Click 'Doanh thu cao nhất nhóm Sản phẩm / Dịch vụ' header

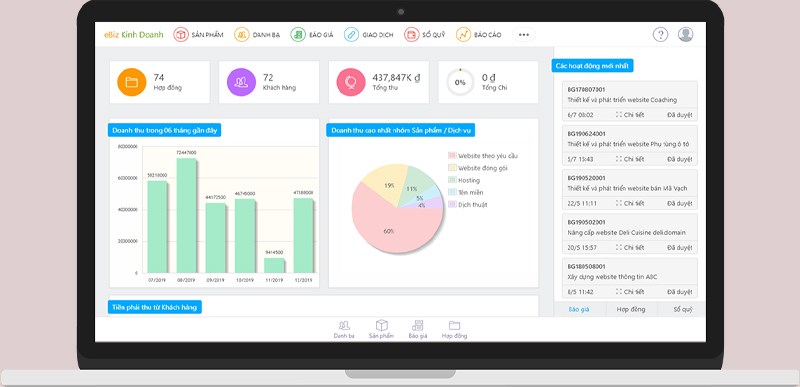click(x=401, y=131)
